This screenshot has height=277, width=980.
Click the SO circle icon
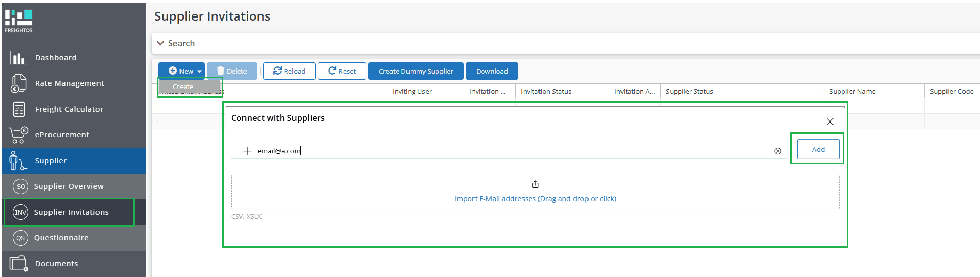(x=21, y=186)
